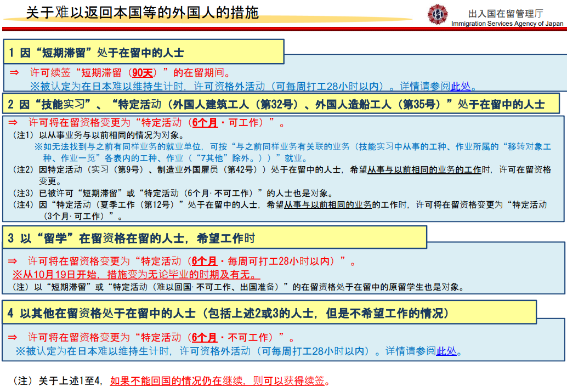Click the red underlined 如果不能回国的情况仍在继续 text
The height and width of the screenshot is (392, 567).
point(217,380)
